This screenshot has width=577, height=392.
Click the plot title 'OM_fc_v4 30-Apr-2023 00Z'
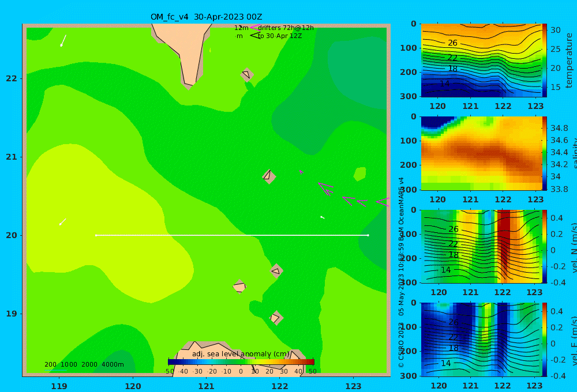(206, 17)
